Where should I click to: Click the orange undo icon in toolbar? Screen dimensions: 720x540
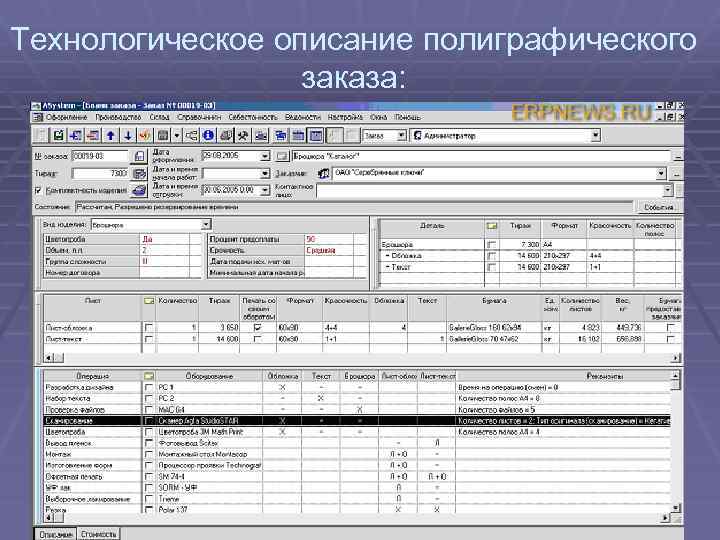click(x=145, y=135)
